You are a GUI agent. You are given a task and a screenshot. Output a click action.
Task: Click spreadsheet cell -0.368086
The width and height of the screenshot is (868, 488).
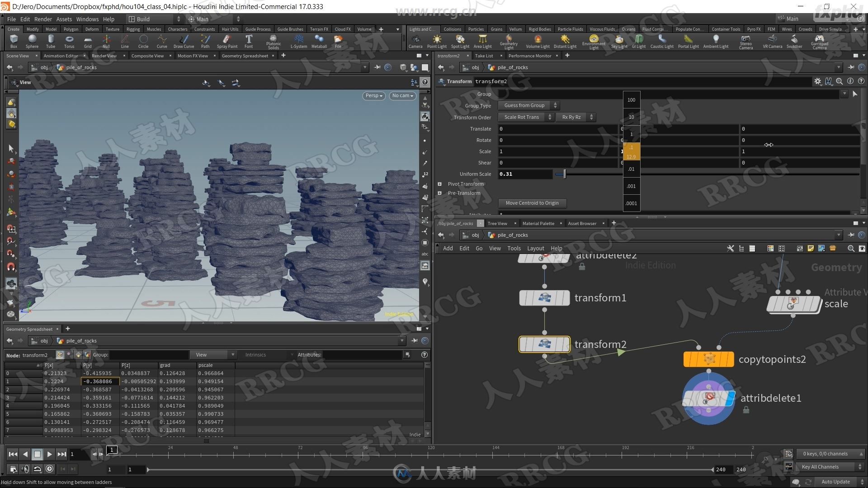click(x=100, y=381)
